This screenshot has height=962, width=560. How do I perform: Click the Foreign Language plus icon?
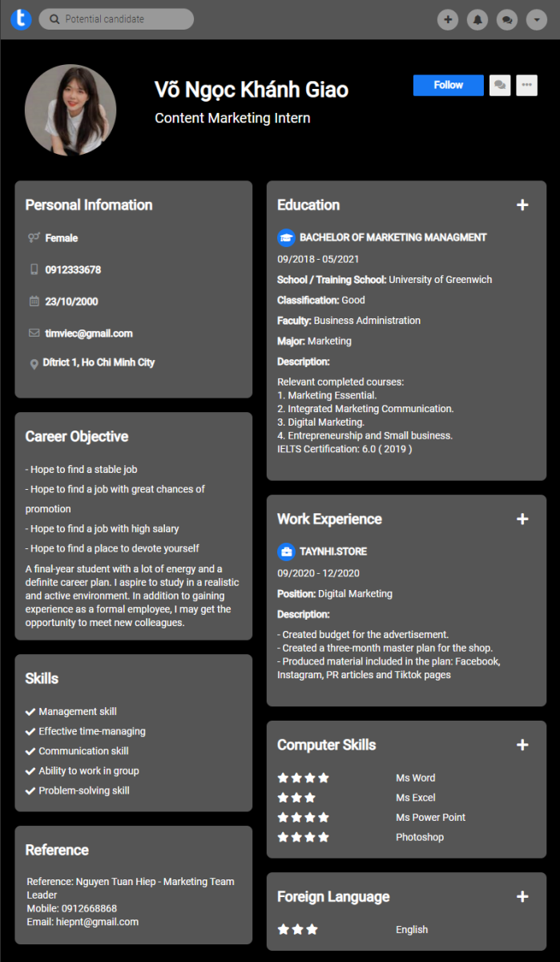click(x=522, y=897)
